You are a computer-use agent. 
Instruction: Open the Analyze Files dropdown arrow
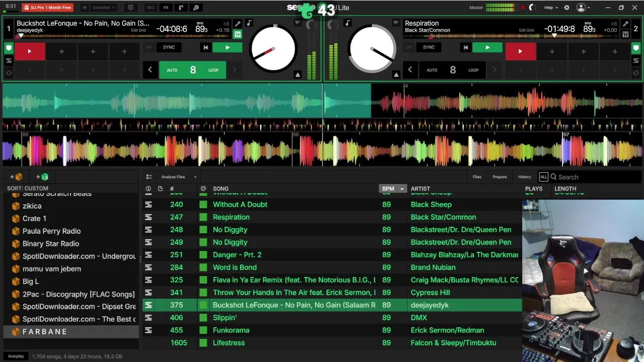(x=195, y=177)
